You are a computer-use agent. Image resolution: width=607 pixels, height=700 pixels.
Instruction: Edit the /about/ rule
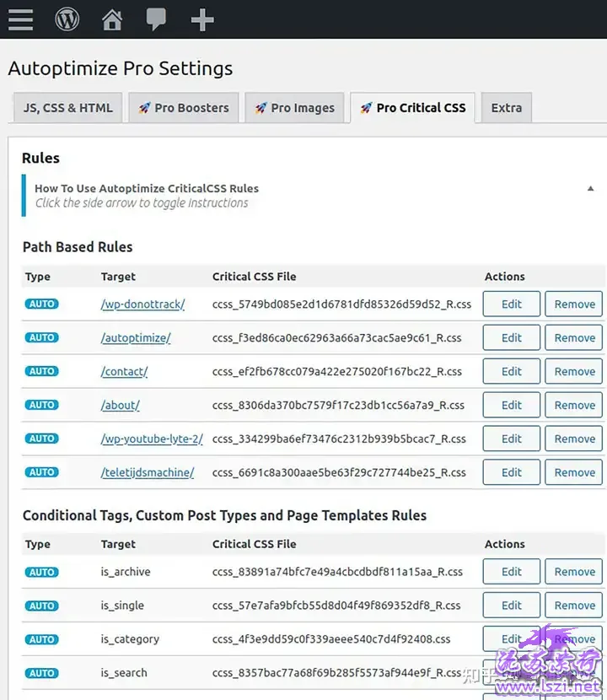pos(512,405)
